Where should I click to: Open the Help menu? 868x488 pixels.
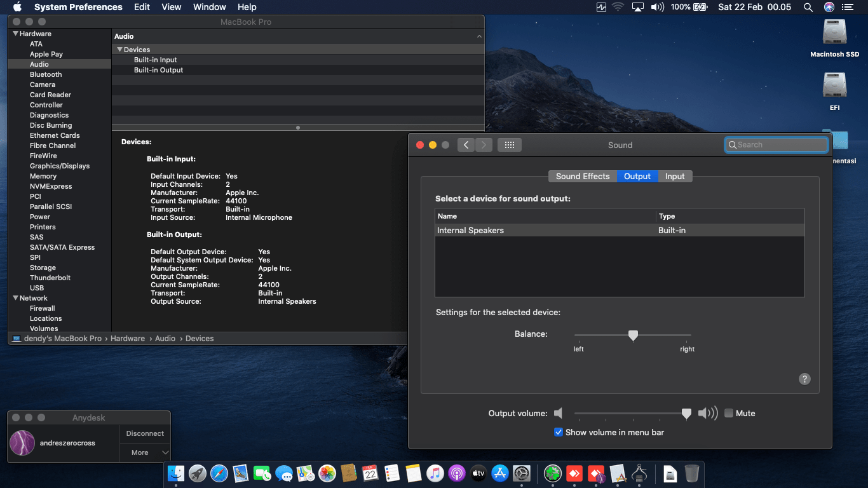click(x=247, y=7)
